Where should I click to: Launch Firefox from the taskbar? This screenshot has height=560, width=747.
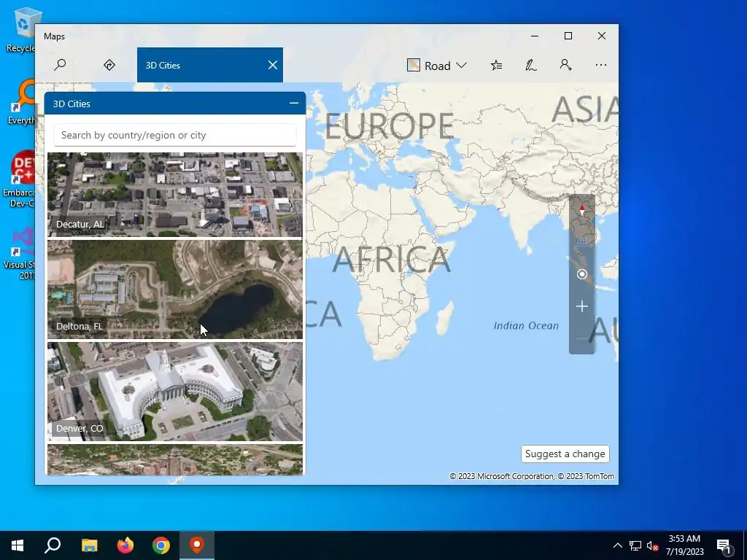pyautogui.click(x=125, y=545)
